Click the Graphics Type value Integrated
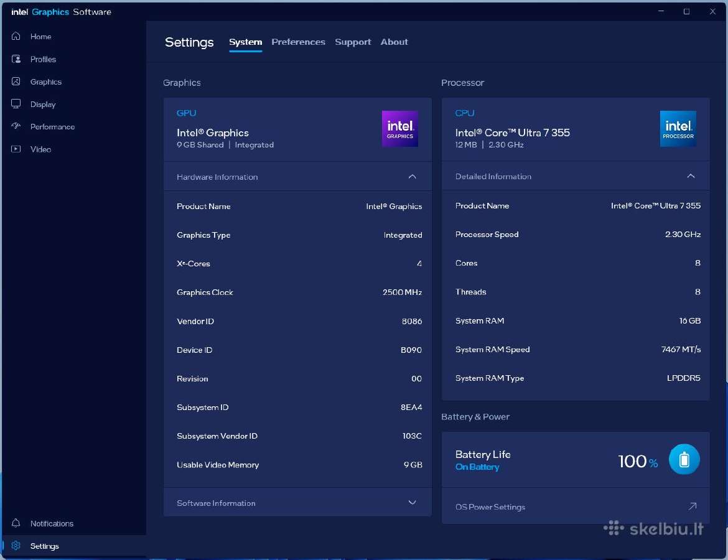 (403, 235)
